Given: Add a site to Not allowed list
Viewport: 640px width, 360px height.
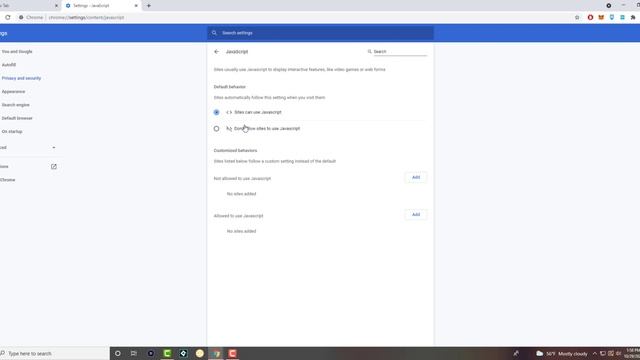Looking at the screenshot, I should pos(416,178).
